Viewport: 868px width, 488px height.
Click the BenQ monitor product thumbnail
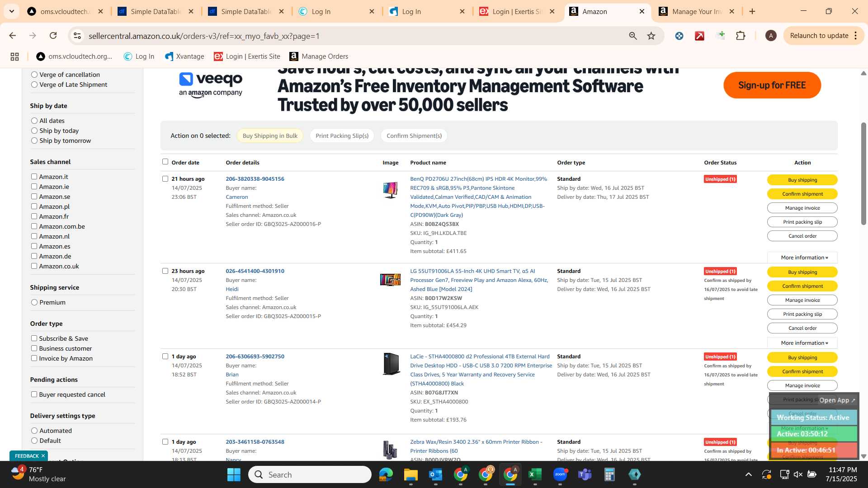(390, 190)
